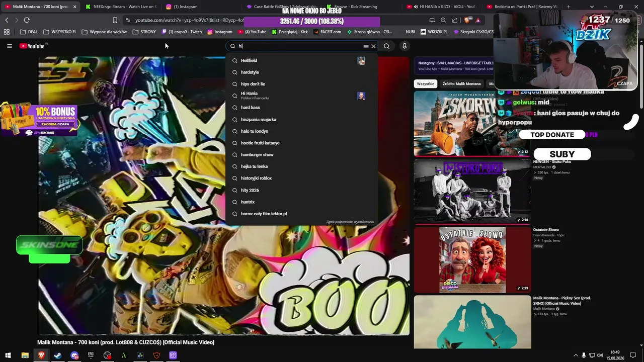Pick the 'hiszpania majorka' suggestion

coord(302,120)
